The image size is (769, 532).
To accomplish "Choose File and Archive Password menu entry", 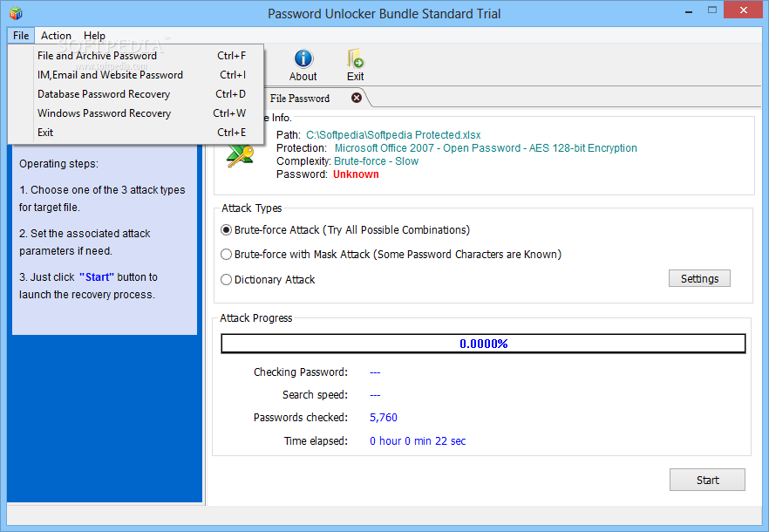I will click(136, 56).
